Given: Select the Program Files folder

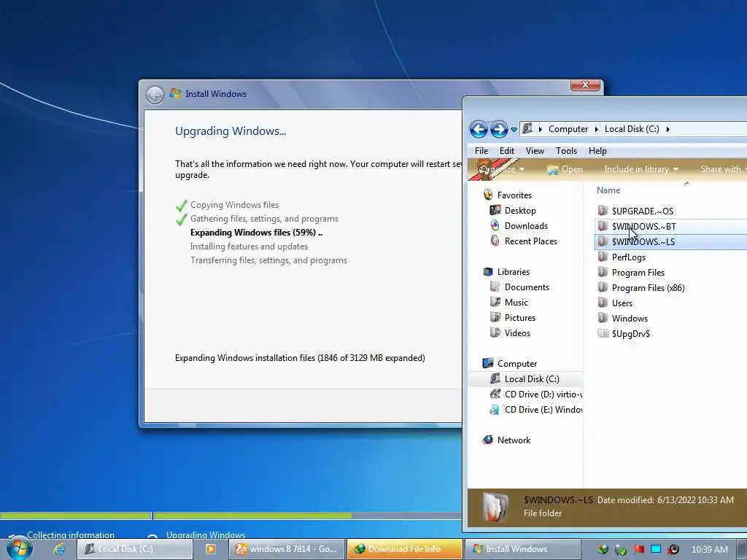Looking at the screenshot, I should (x=638, y=273).
